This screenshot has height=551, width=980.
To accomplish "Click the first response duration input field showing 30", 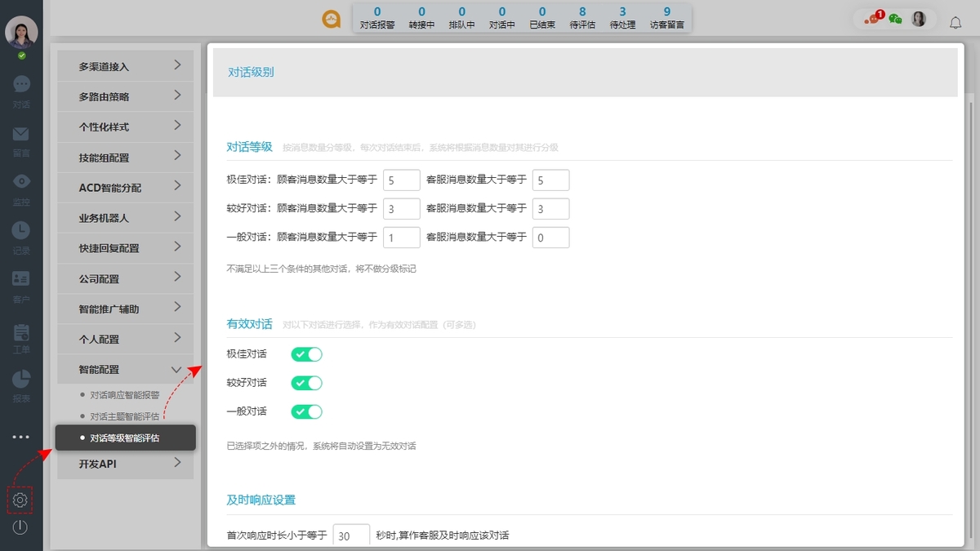I will [350, 535].
